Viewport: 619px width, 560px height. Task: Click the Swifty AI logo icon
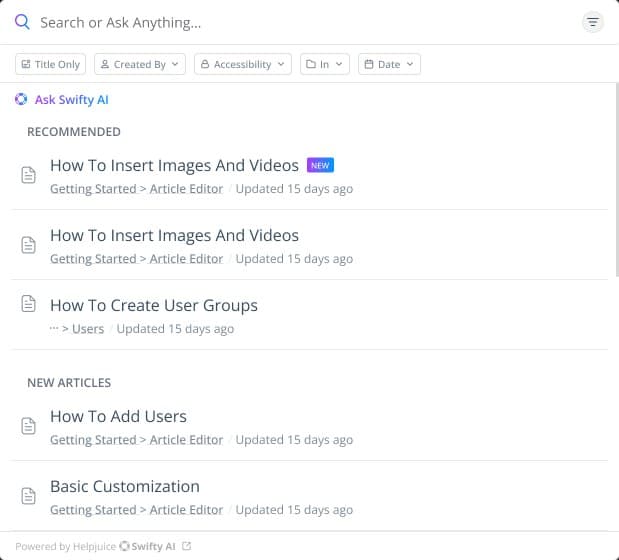pyautogui.click(x=21, y=99)
